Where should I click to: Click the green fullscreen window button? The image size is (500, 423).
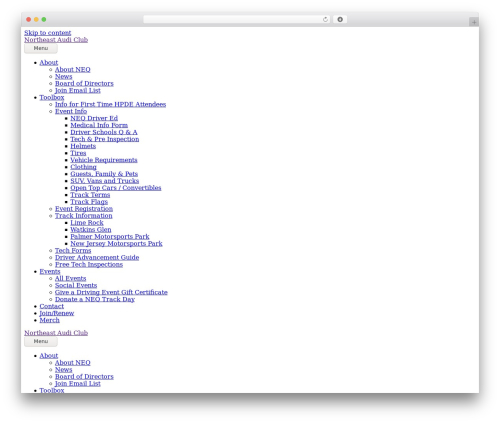pos(44,20)
